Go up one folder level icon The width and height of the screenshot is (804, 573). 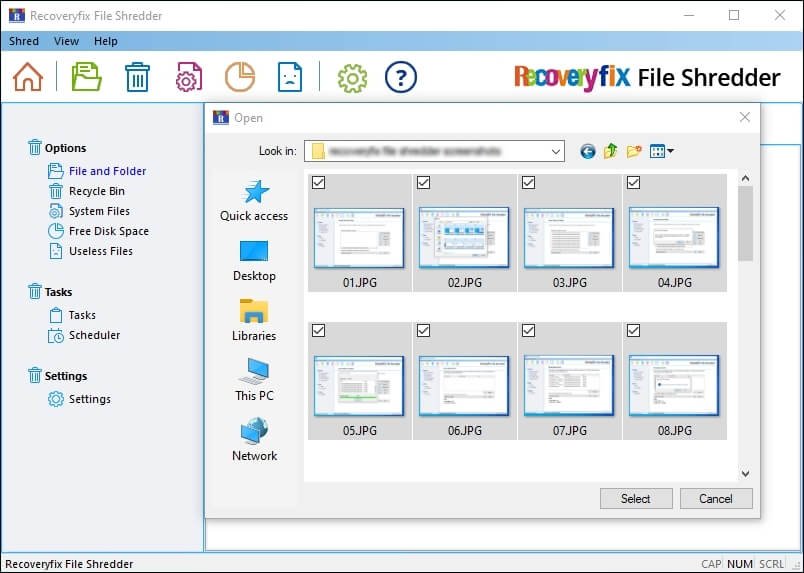(610, 151)
